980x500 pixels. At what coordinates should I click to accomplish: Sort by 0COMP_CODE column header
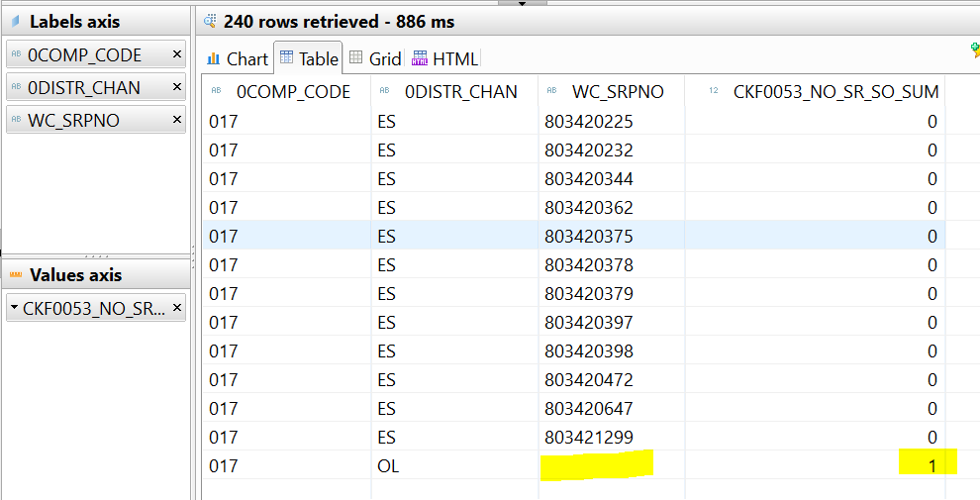(x=292, y=92)
